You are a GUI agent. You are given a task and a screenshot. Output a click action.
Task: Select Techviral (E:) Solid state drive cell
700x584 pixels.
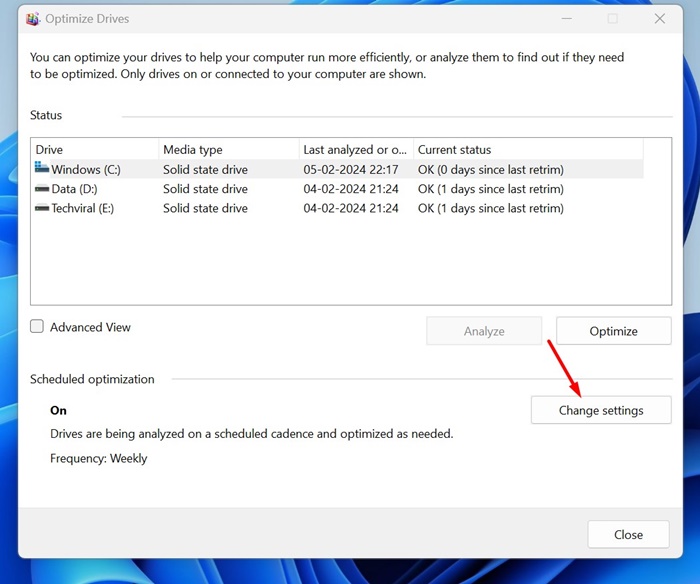click(205, 208)
